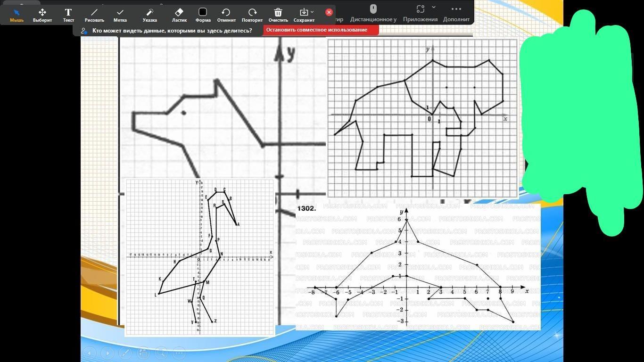Select the Метка stamp tool
This screenshot has width=644, height=362.
[120, 15]
